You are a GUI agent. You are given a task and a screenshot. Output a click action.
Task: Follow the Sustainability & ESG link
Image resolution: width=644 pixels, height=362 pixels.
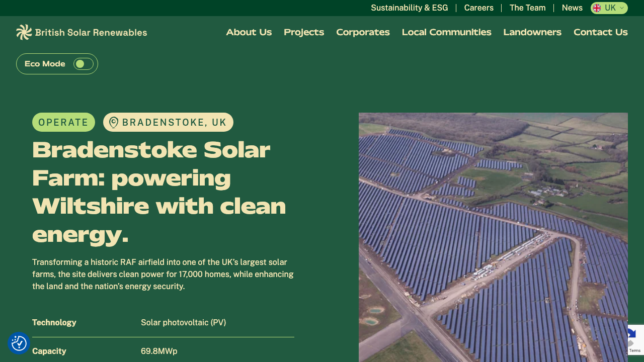click(409, 8)
